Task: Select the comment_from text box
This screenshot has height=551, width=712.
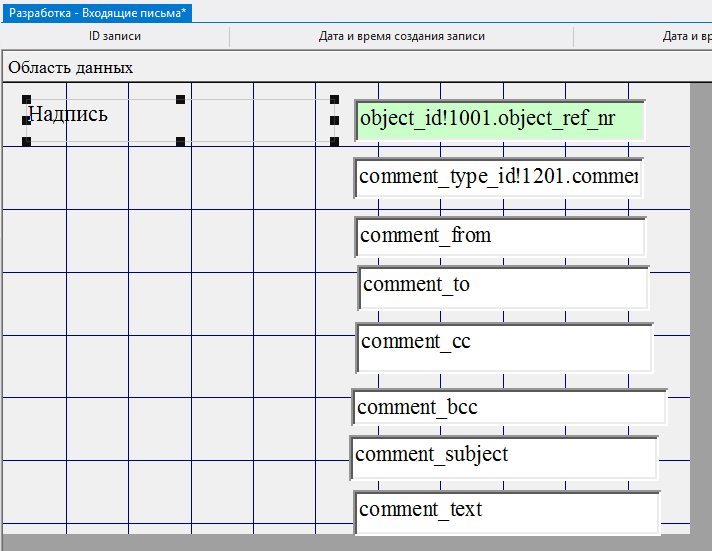Action: click(499, 237)
